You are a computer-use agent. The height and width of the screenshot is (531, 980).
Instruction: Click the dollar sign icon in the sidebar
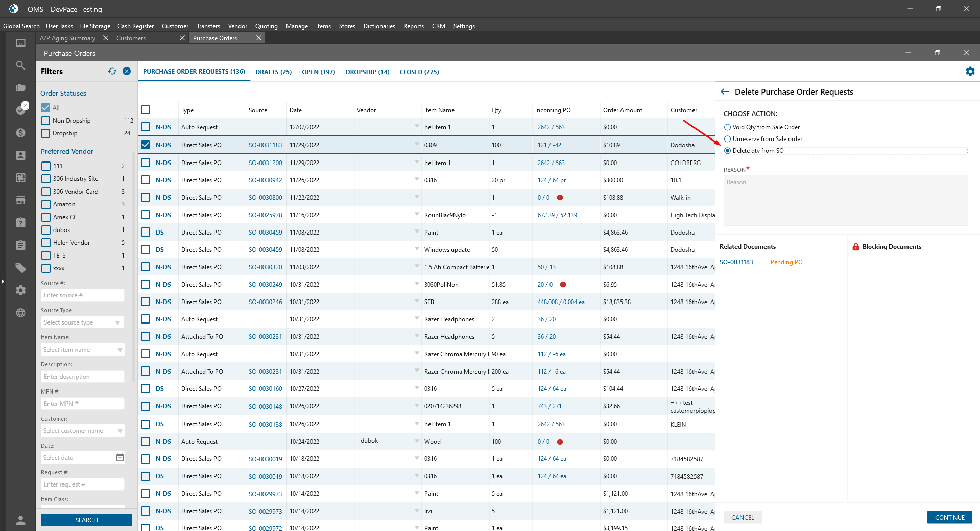(20, 133)
